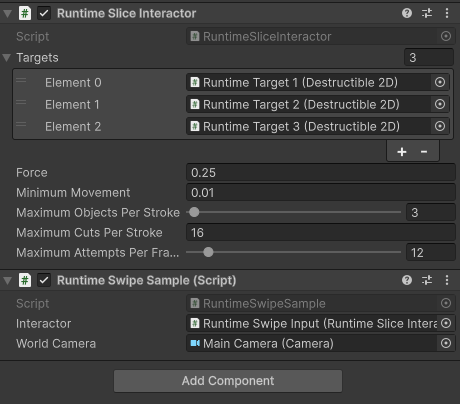
Task: Click the Interactor property label
Action: (x=44, y=323)
